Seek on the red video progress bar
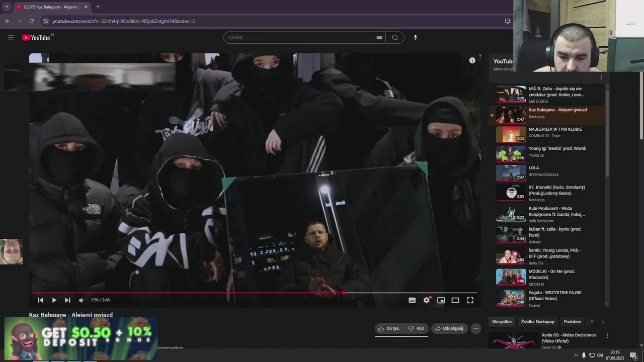The image size is (644, 362). [x=255, y=293]
